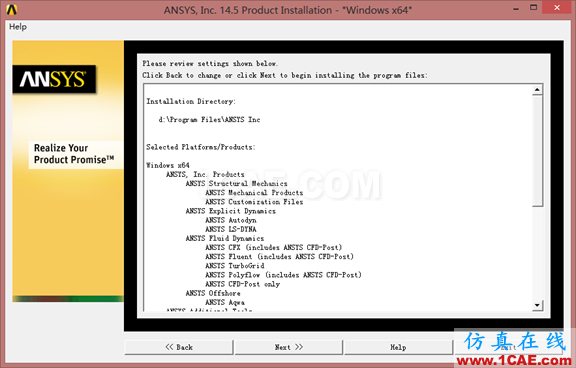
Task: Click the scrollbar up arrow
Action: [537, 90]
